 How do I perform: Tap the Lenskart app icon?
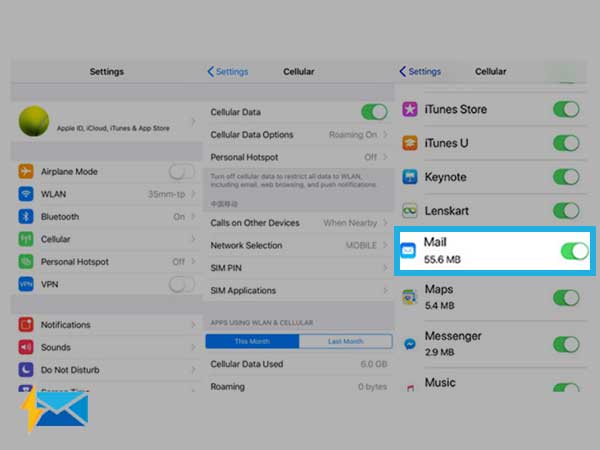[x=410, y=210]
